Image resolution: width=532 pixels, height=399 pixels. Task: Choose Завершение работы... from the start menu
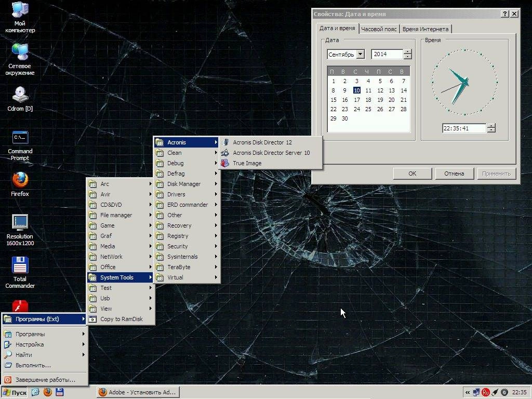(45, 380)
